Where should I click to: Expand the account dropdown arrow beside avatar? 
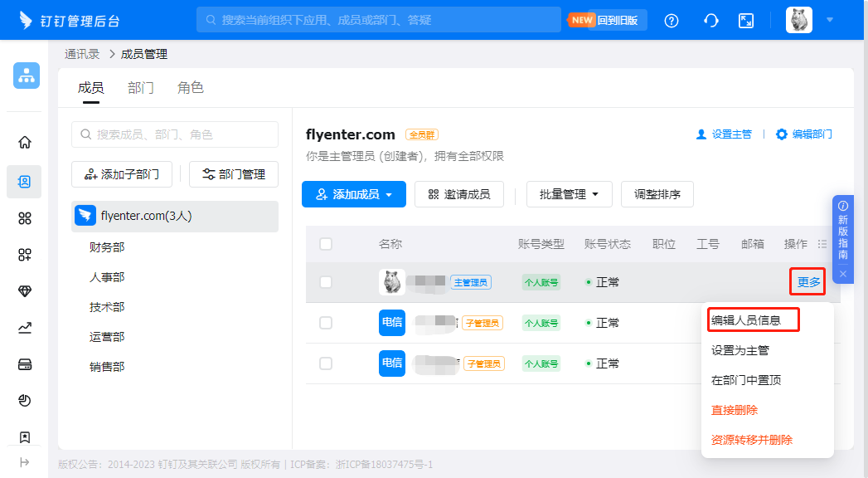point(830,20)
